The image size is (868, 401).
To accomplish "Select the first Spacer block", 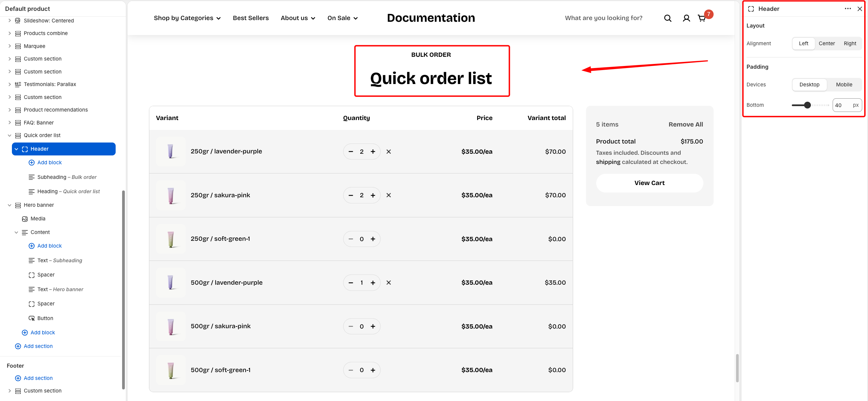I will pos(46,275).
